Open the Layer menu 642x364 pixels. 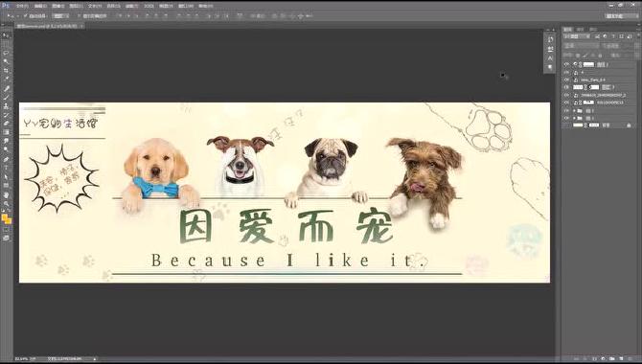[76, 6]
